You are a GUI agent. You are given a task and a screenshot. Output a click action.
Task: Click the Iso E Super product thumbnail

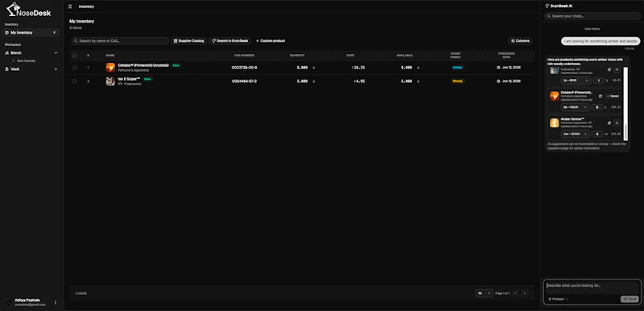pyautogui.click(x=110, y=81)
